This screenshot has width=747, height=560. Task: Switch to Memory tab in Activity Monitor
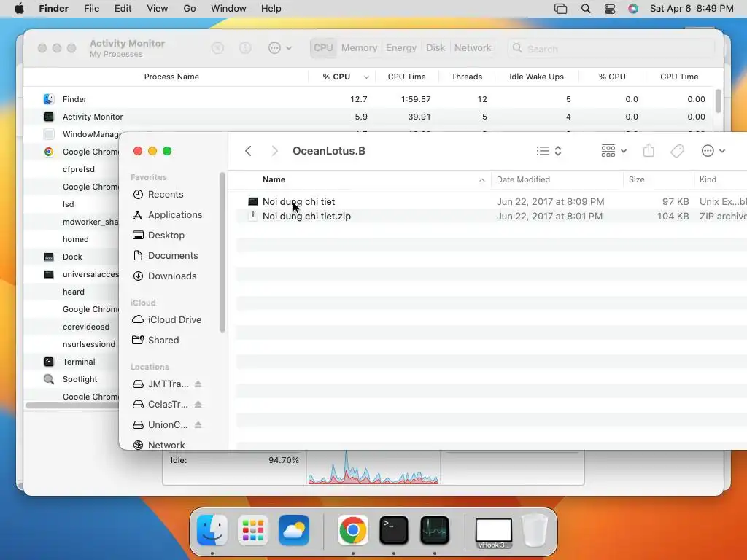[359, 48]
